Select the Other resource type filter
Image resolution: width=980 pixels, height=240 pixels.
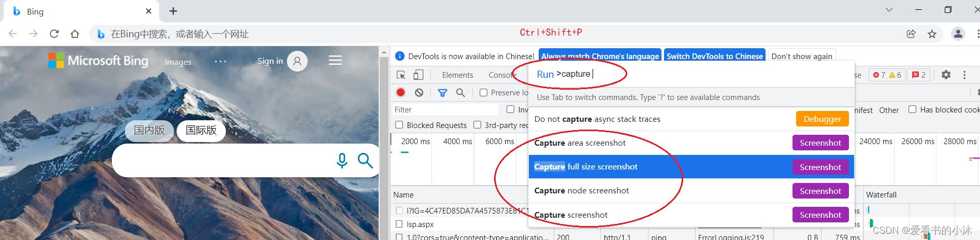pos(889,110)
